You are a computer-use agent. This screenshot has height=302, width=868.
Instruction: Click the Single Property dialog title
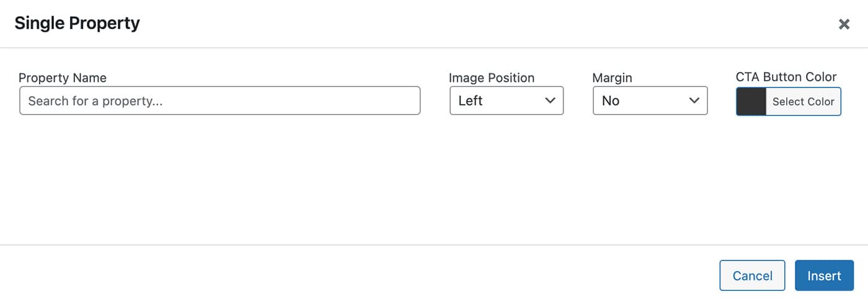[x=77, y=24]
